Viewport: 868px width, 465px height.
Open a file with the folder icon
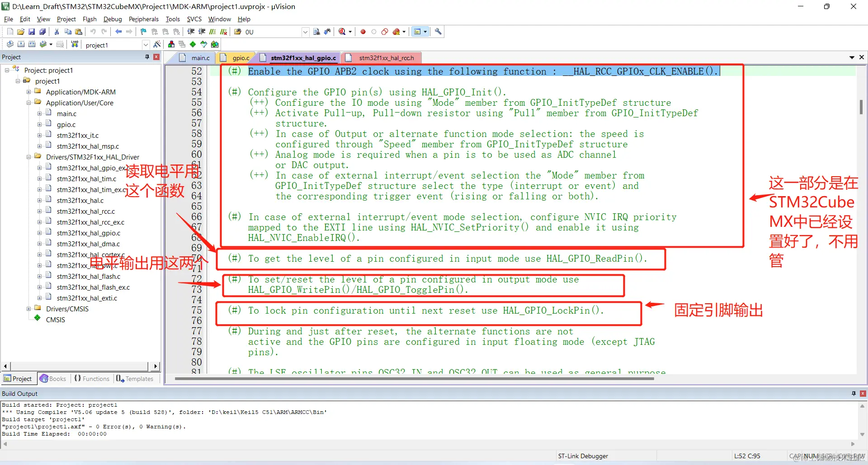pyautogui.click(x=21, y=32)
